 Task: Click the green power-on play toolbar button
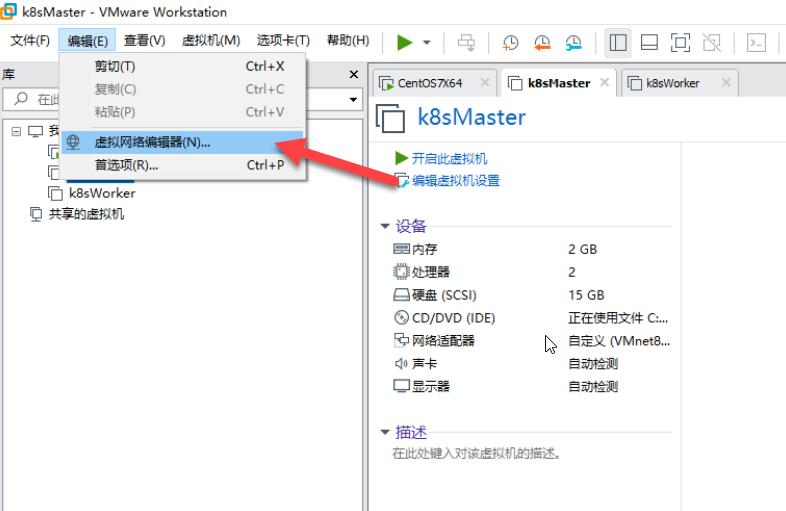pos(405,42)
